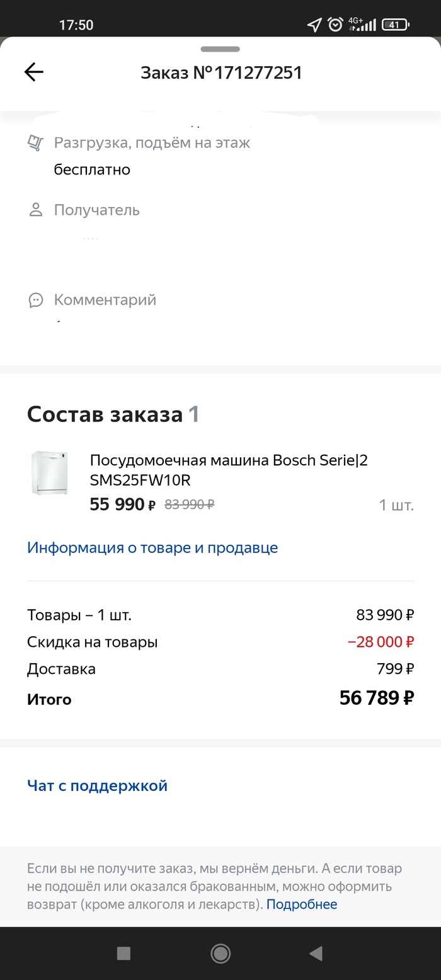
Task: Tap the alarm clock status icon
Action: 335,25
